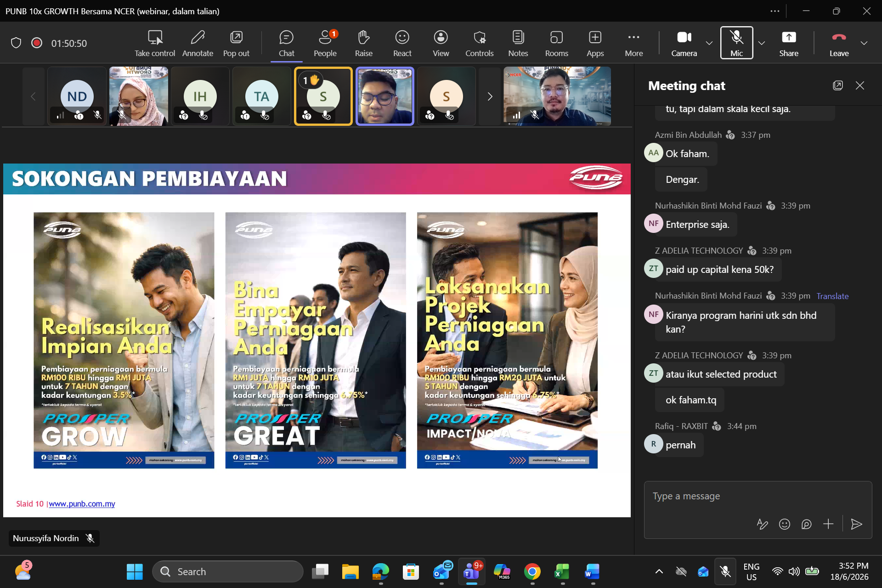Click the 'pernah' chat message
Screen dimensions: 882x588
[x=680, y=445]
